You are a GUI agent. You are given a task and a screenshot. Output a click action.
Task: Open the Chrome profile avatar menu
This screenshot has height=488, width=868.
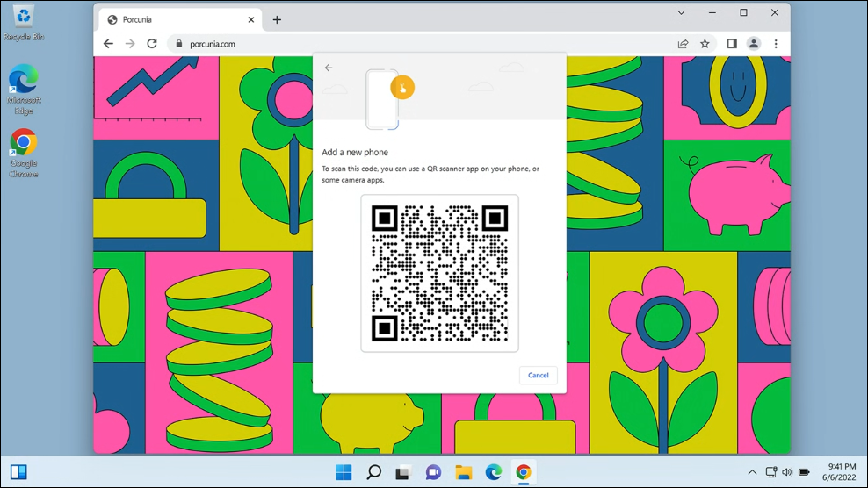pos(754,44)
